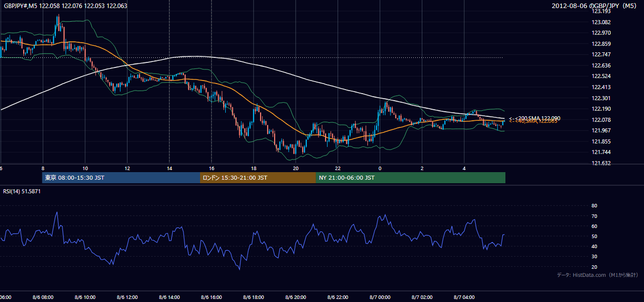The width and height of the screenshot is (644, 302).
Task: Click hour tick 16 below the price chart
Action: pos(212,169)
